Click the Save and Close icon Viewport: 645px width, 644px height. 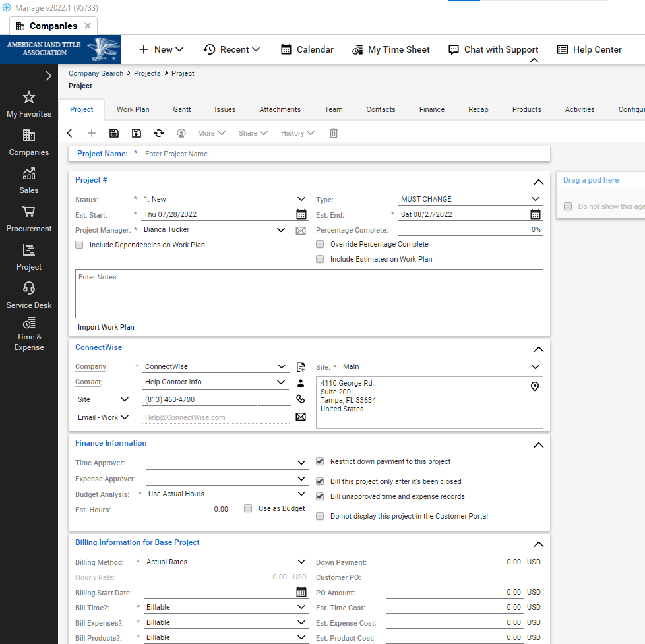pos(136,133)
